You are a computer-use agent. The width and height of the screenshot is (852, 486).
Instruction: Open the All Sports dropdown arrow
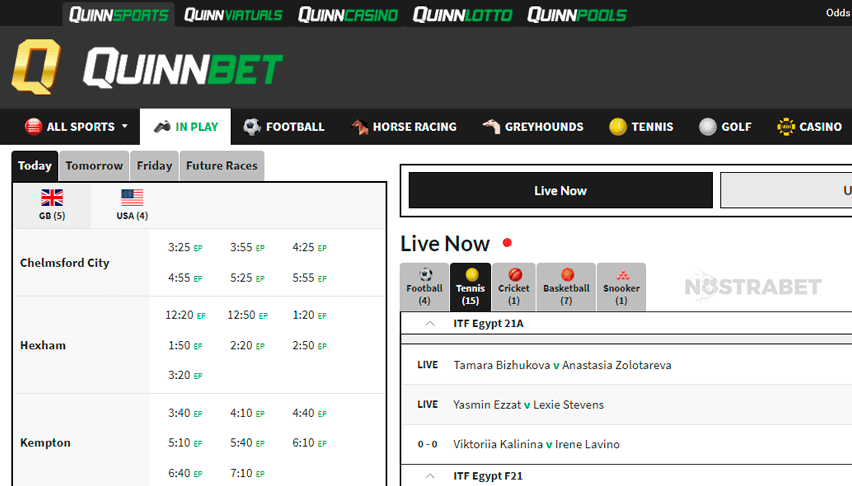click(x=124, y=126)
